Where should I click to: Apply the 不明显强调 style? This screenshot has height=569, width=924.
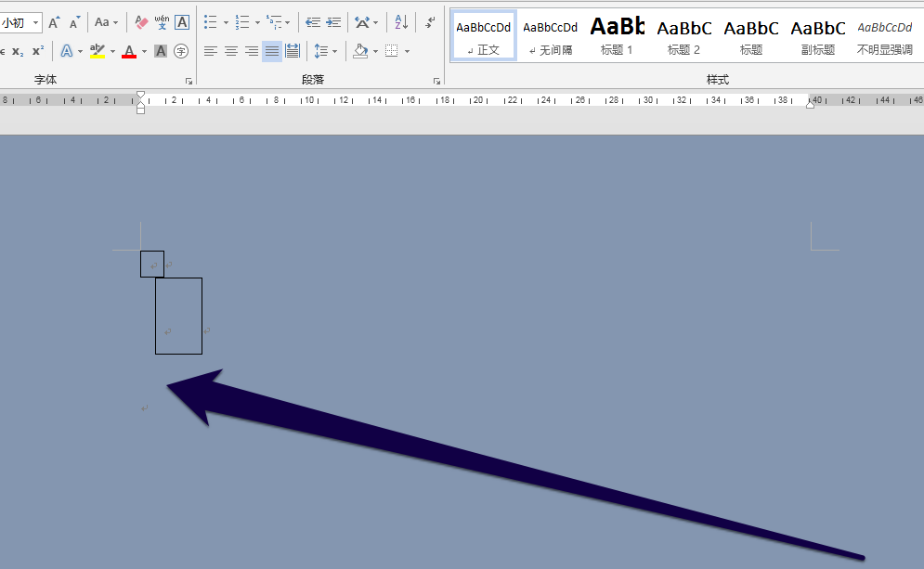[x=884, y=36]
